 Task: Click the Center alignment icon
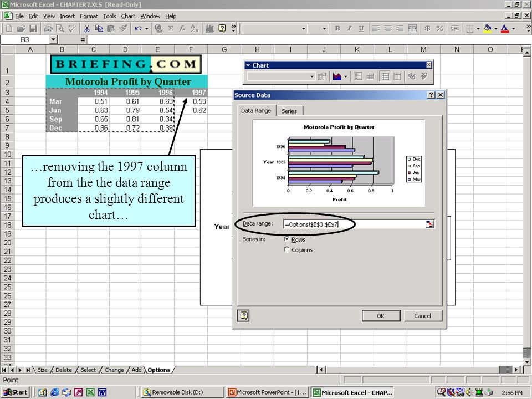click(x=388, y=28)
